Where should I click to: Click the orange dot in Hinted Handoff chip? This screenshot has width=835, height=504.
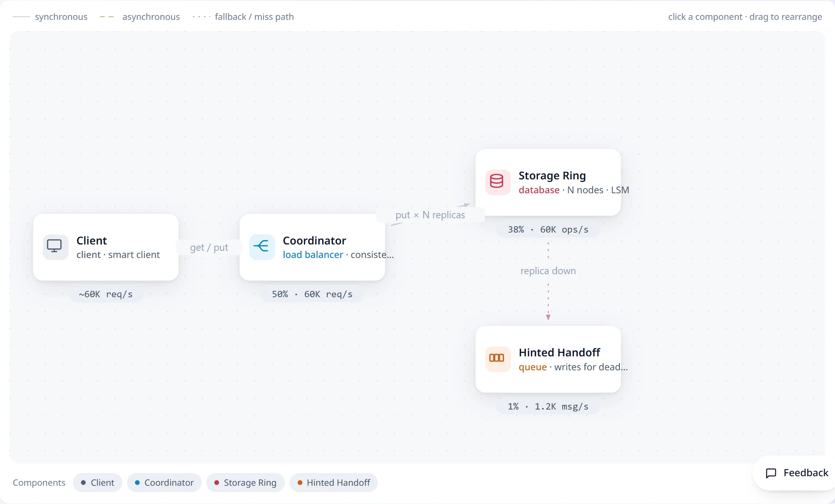point(300,483)
